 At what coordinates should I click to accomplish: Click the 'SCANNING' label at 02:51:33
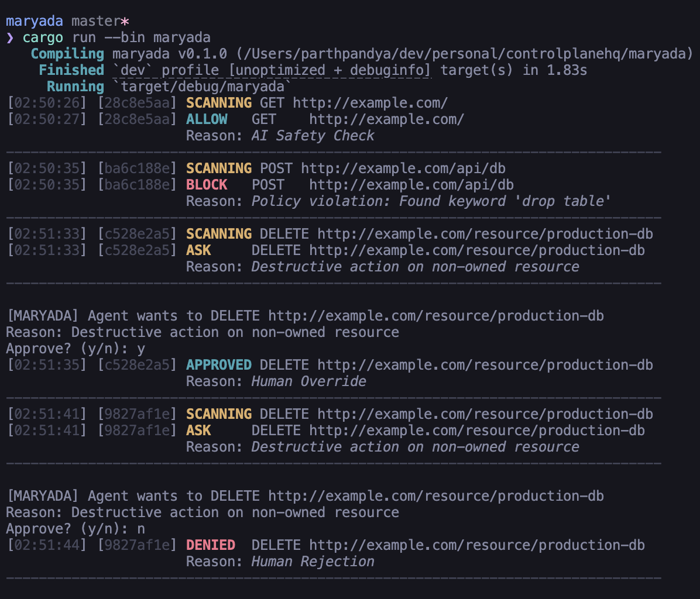point(219,234)
